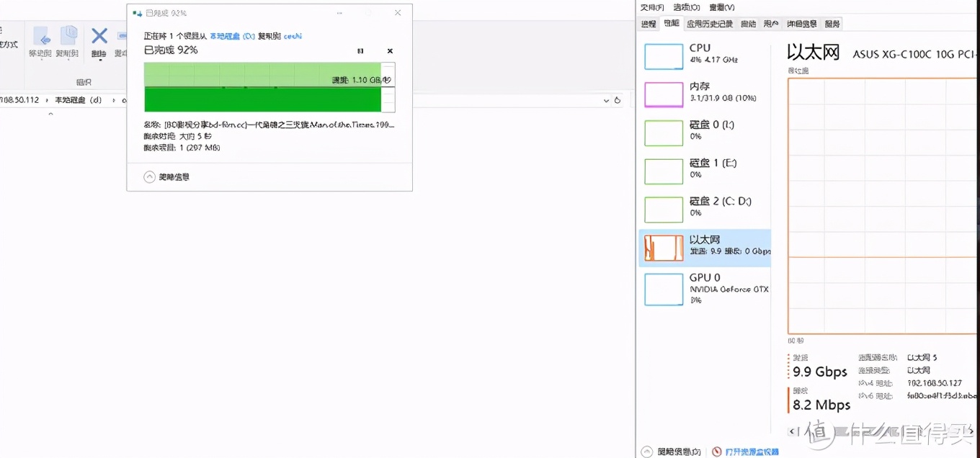980x458 pixels.
Task: Switch to the Startup tab in Task Manager
Action: click(749, 24)
